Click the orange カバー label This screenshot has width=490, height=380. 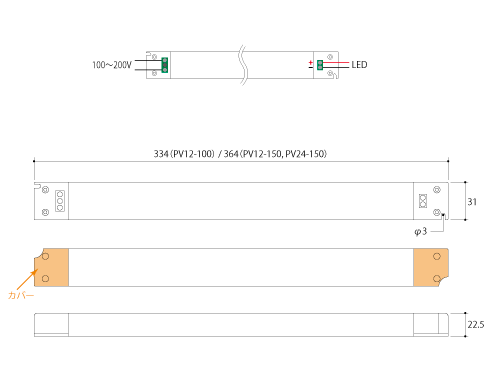pyautogui.click(x=21, y=295)
